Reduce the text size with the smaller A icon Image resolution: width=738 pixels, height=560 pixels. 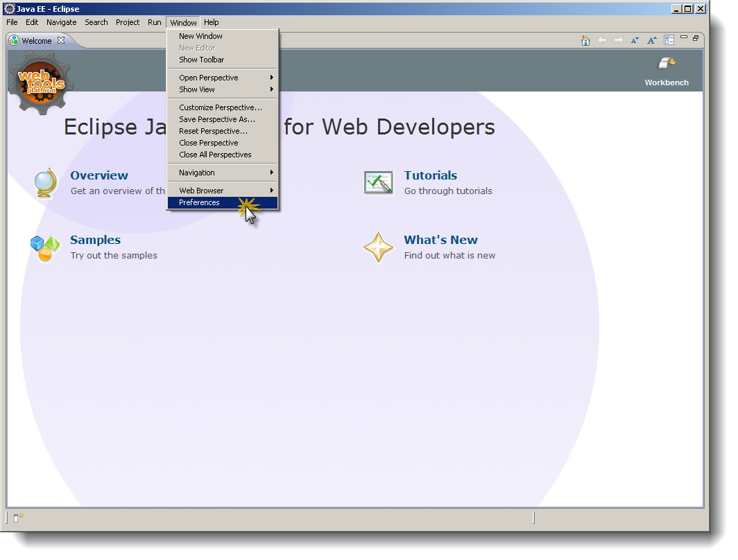click(x=635, y=40)
